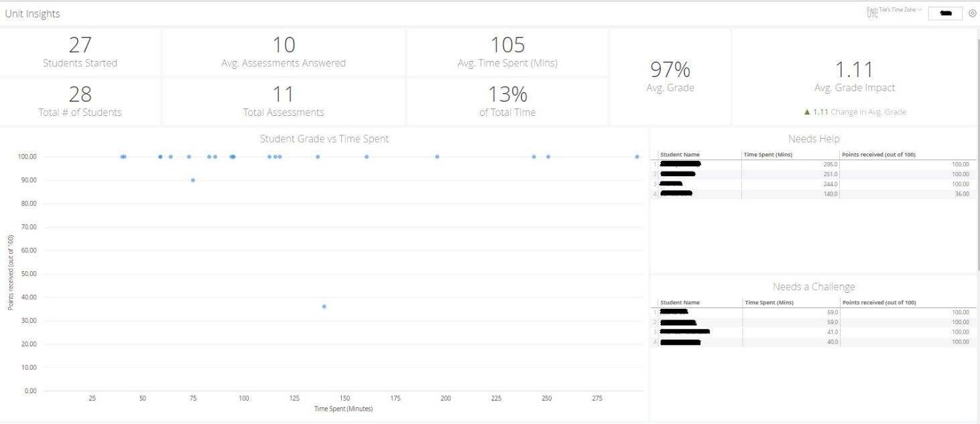Sort Needs Help by Time Spent column
The height and width of the screenshot is (424, 980).
(x=768, y=154)
